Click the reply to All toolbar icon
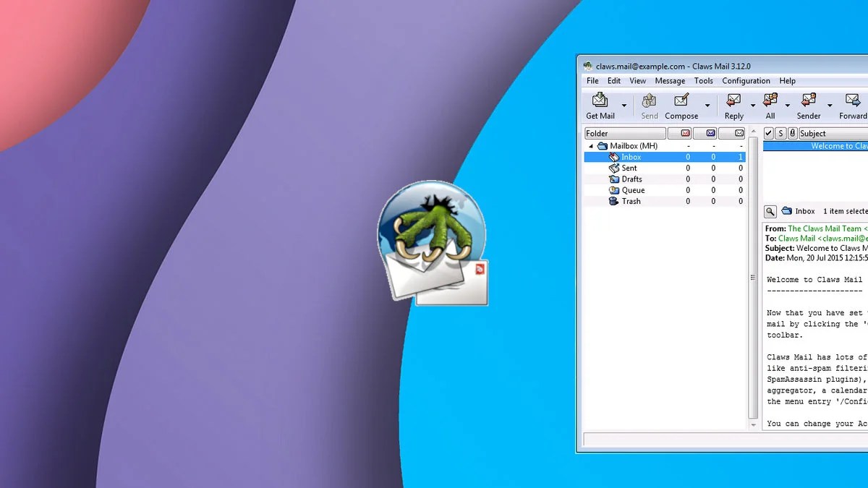 (x=770, y=100)
